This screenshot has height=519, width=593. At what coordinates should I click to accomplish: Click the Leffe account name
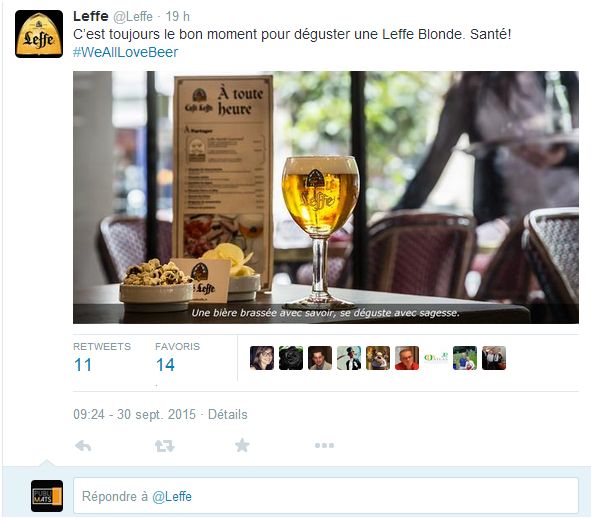pyautogui.click(x=91, y=16)
